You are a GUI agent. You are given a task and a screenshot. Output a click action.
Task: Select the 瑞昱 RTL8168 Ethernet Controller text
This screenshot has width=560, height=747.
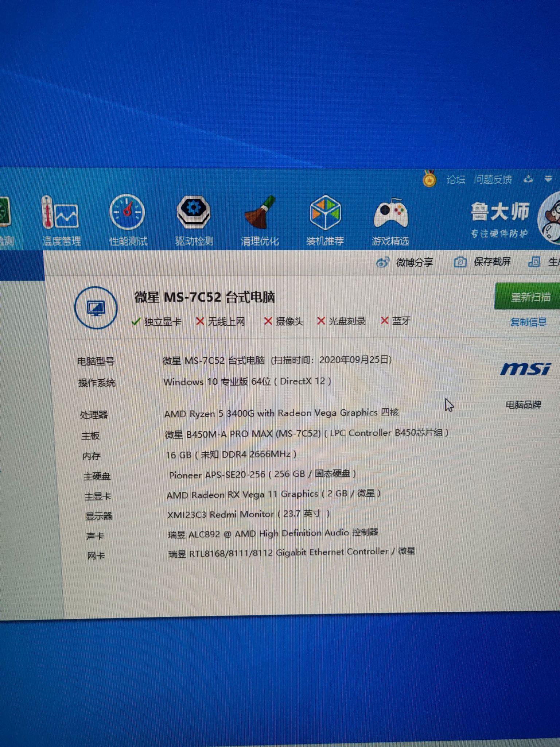[x=292, y=553]
